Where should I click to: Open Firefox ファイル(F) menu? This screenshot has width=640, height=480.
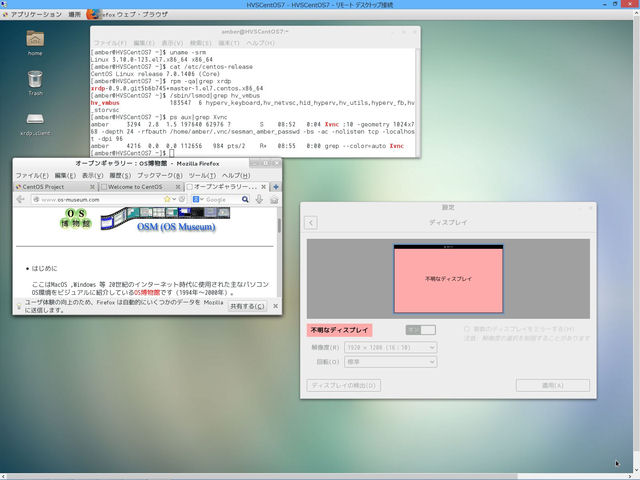tap(32, 175)
